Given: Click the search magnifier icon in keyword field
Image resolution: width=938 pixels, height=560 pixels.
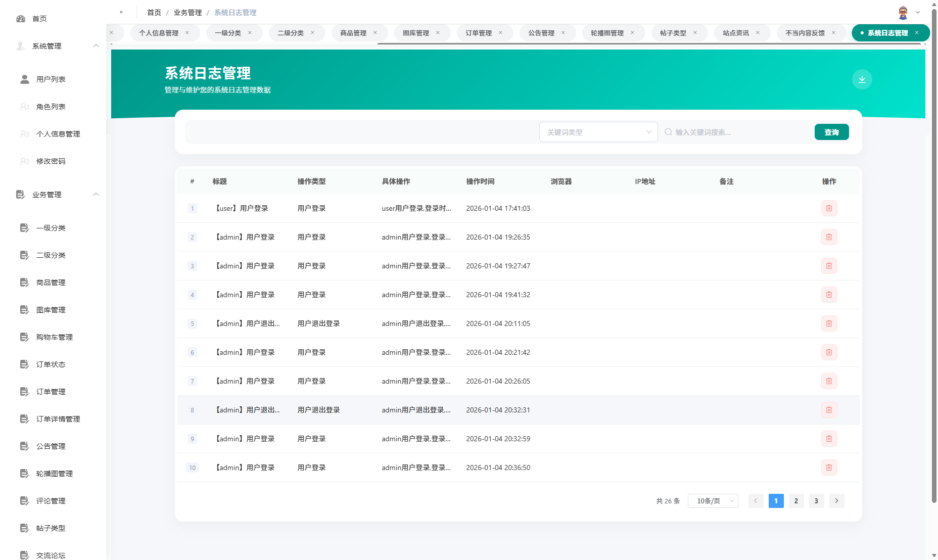Looking at the screenshot, I should click(668, 132).
